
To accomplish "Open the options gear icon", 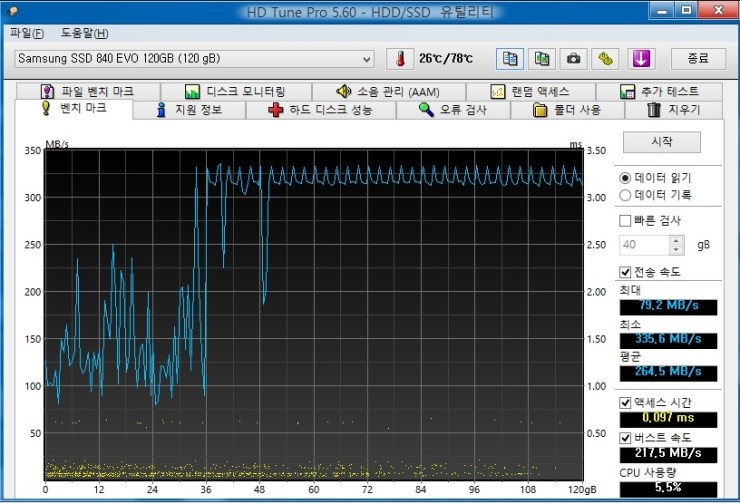I will click(605, 59).
